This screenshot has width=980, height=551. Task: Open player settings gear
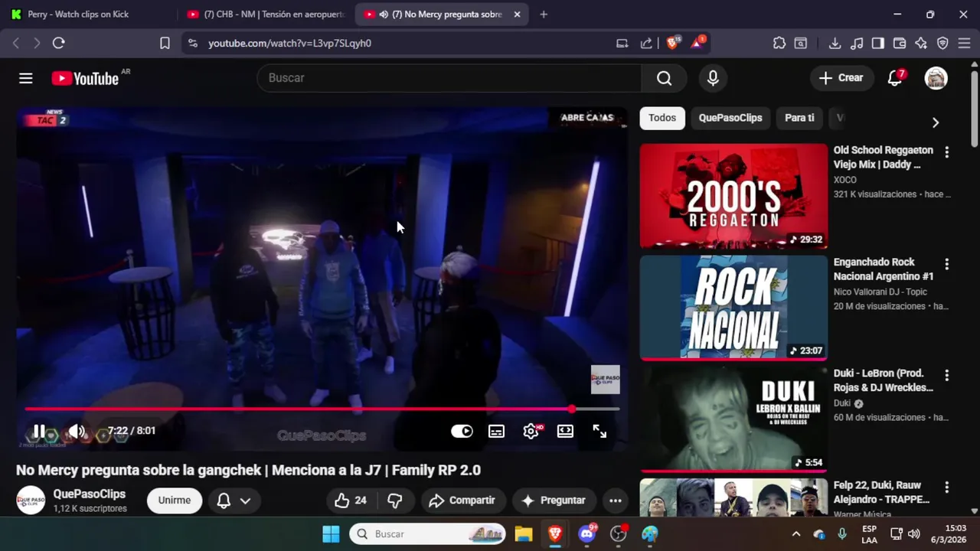point(531,431)
